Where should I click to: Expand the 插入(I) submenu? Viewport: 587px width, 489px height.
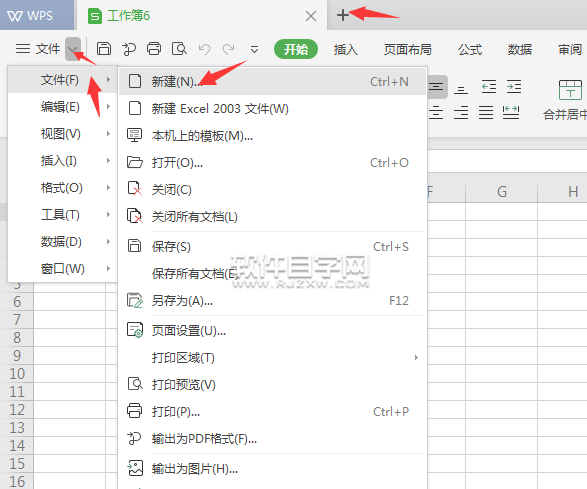[x=63, y=161]
